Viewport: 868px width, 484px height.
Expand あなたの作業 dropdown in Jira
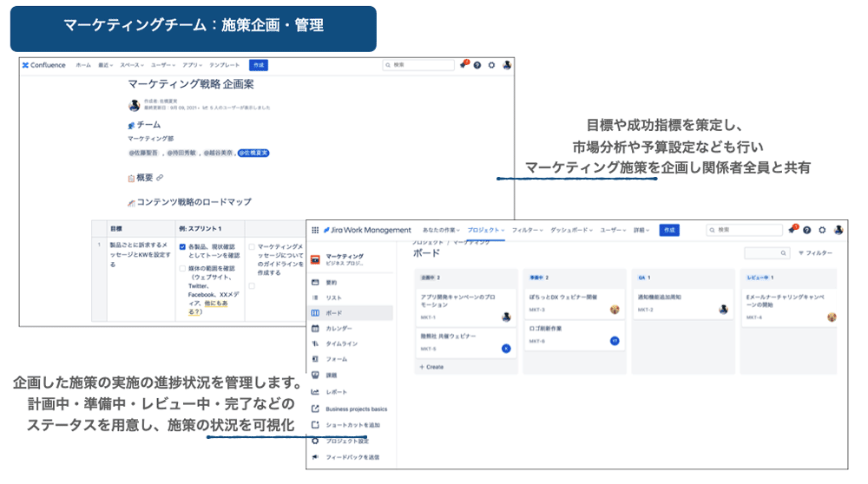(441, 230)
